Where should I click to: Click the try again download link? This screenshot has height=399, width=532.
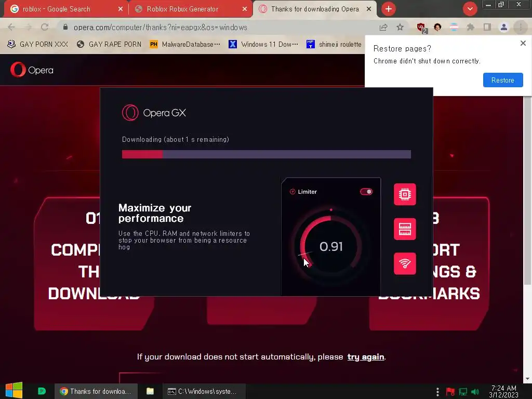click(x=366, y=357)
